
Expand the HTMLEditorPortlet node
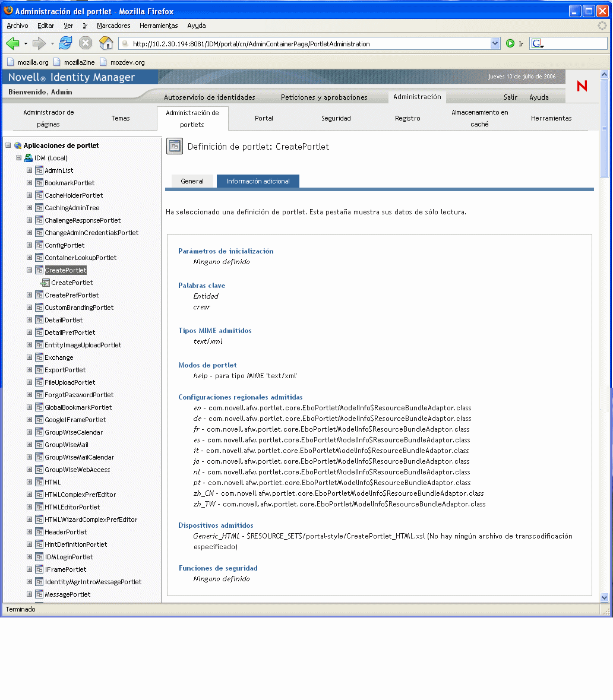[30, 507]
